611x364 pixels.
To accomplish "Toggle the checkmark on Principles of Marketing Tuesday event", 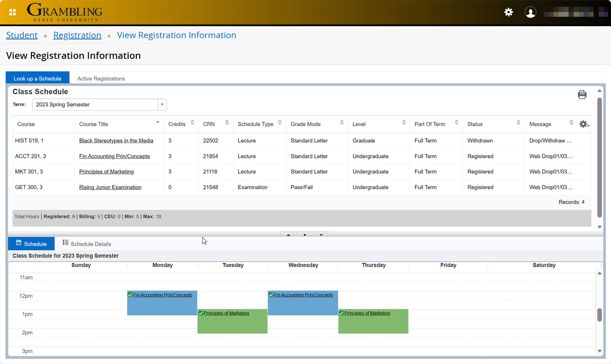I will click(x=201, y=313).
